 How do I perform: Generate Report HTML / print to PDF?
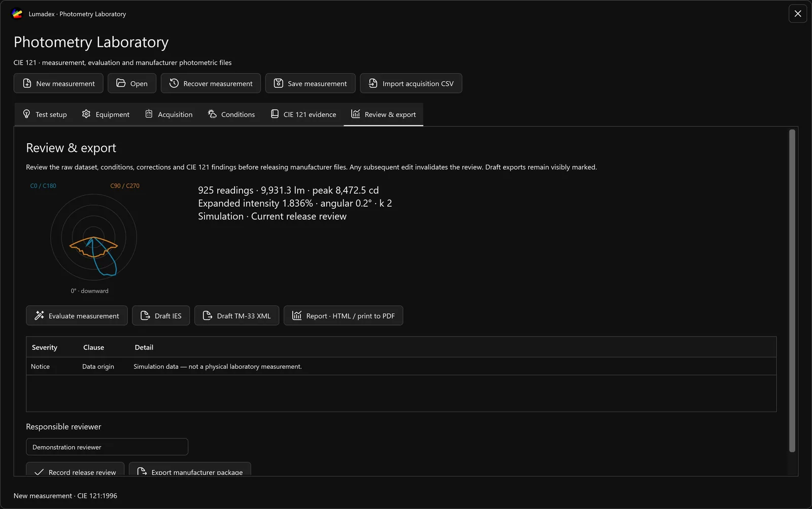coord(343,315)
